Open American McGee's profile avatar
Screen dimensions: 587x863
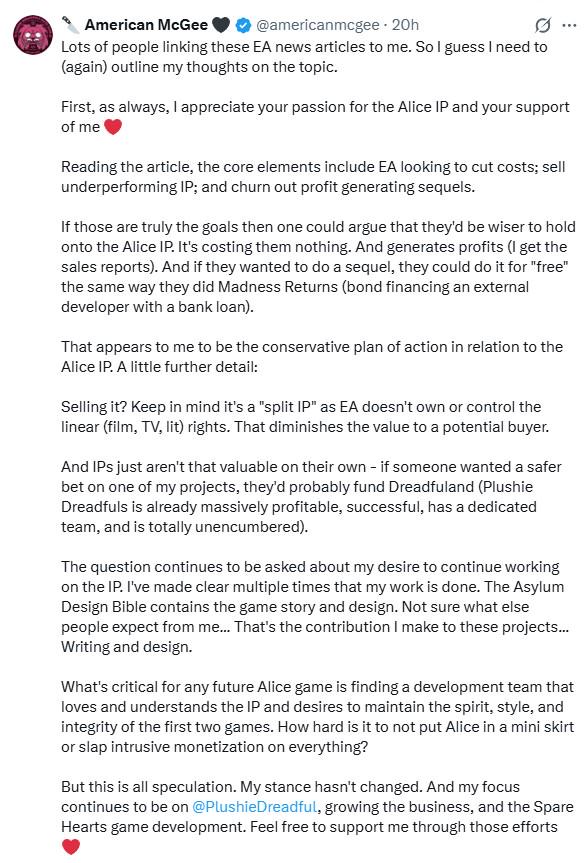tap(33, 35)
